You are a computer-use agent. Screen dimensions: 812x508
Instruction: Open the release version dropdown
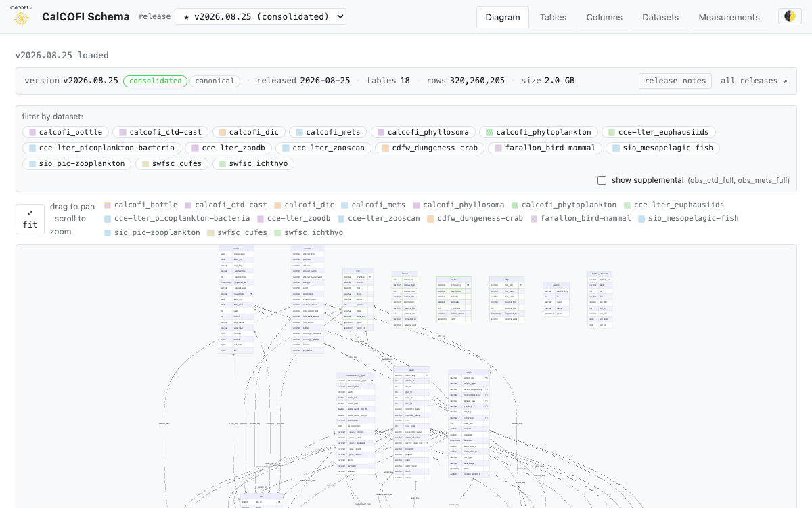click(x=261, y=17)
